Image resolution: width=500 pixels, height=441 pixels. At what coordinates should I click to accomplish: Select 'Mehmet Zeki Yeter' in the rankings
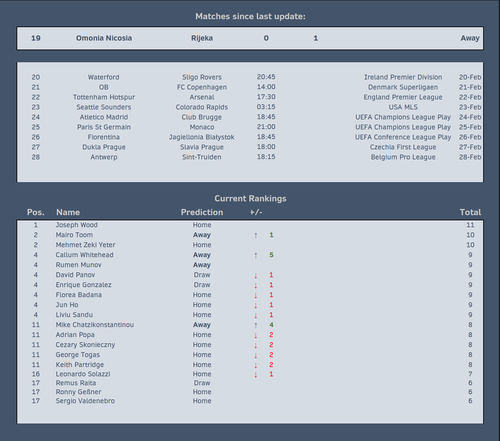point(85,245)
